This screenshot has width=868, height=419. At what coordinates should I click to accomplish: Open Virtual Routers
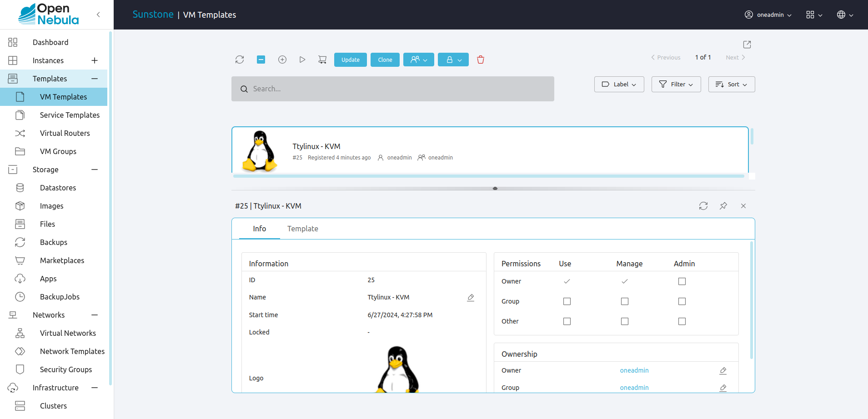coord(54,133)
